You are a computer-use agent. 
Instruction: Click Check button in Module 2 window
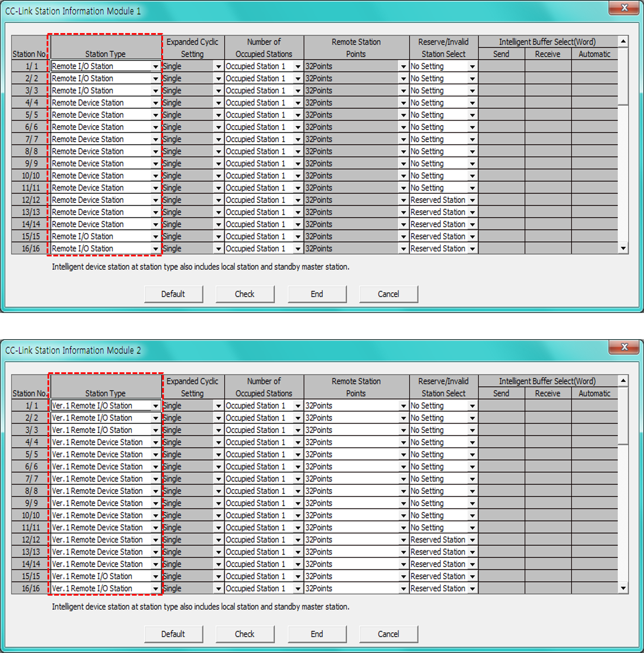tap(245, 634)
